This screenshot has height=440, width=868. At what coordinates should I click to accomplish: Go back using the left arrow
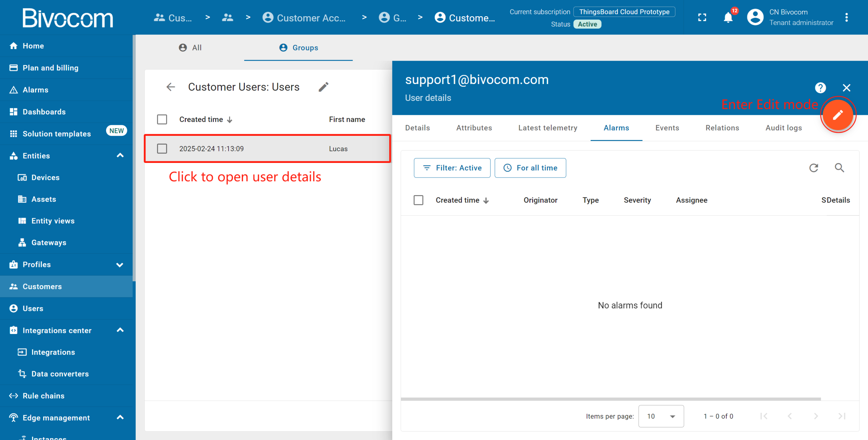pyautogui.click(x=171, y=87)
